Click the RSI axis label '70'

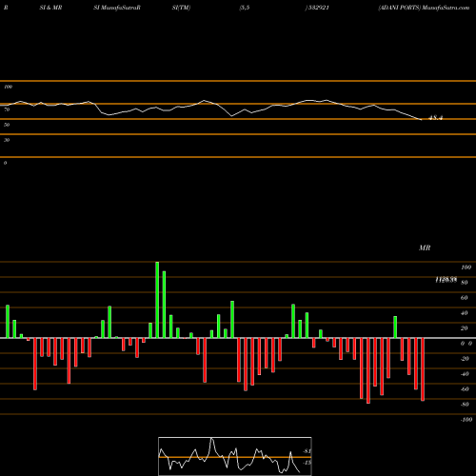tap(7, 109)
